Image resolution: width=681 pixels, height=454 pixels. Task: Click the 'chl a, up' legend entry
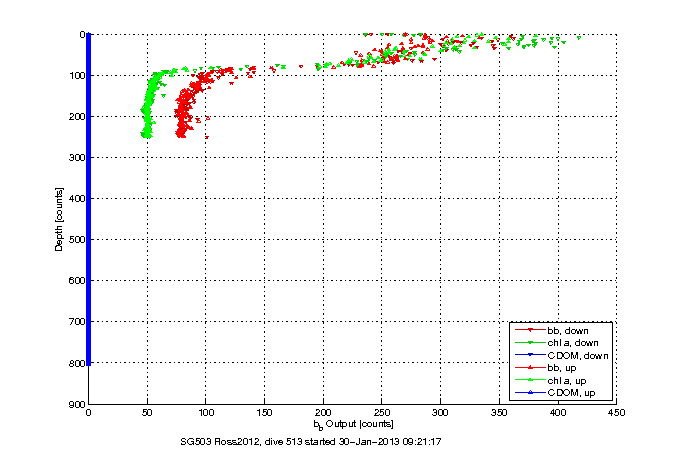551,381
